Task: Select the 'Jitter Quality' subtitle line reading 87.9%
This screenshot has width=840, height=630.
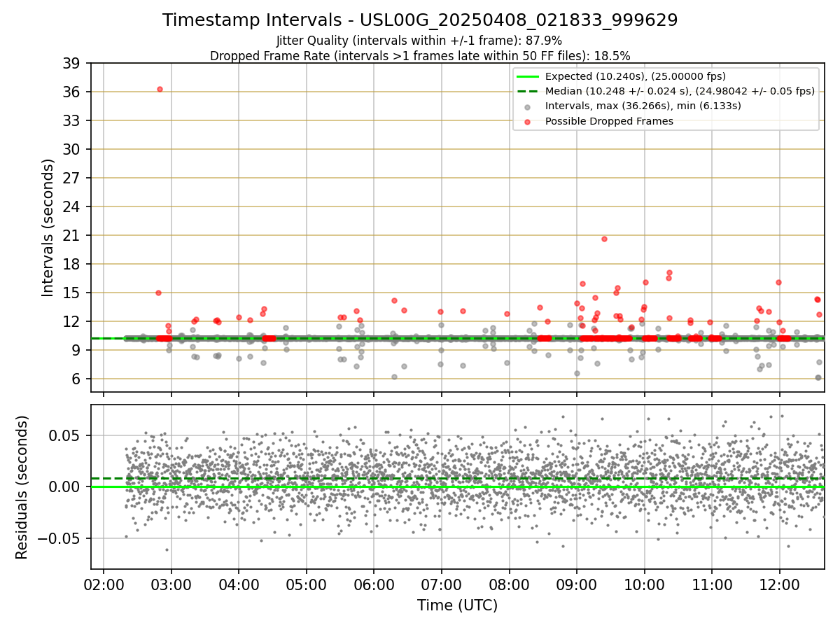Action: point(419,41)
